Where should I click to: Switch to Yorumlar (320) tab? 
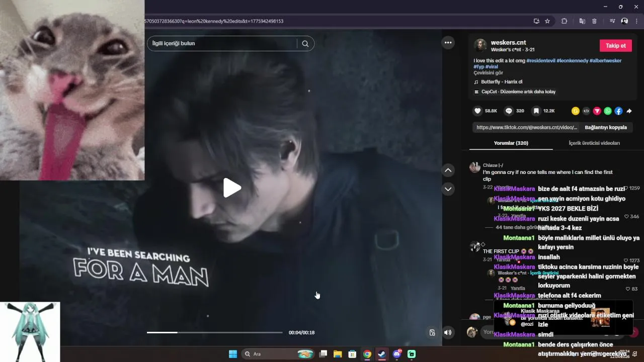click(511, 143)
